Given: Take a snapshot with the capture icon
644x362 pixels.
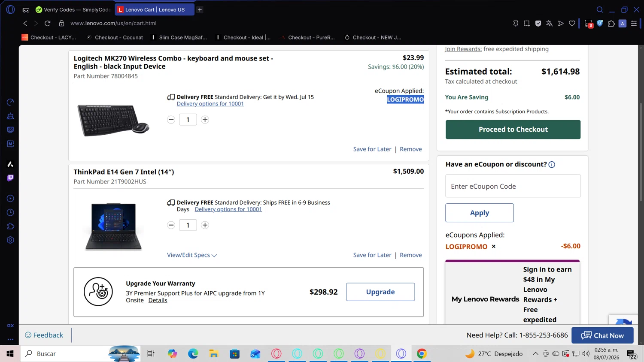Looking at the screenshot, I should coord(527,24).
